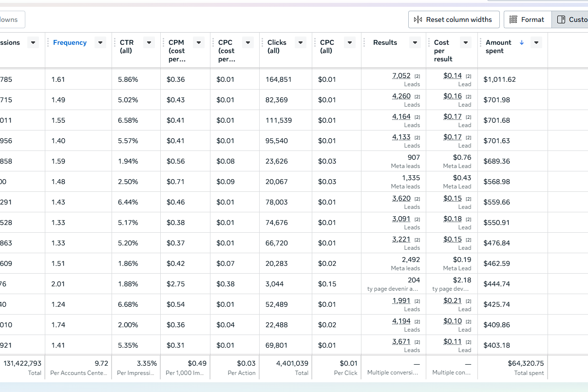Click the Customize columns icon

(561, 19)
